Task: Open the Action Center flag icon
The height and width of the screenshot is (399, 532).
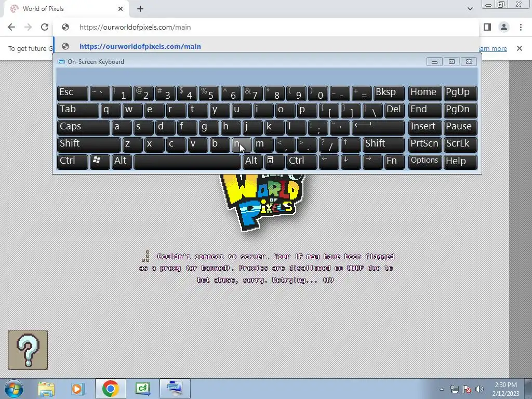Action: click(467, 389)
